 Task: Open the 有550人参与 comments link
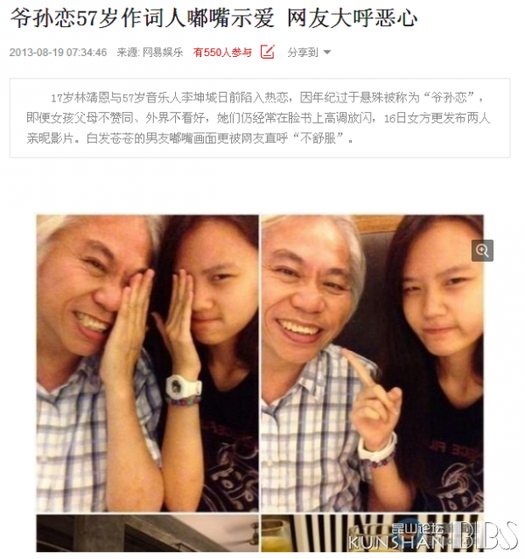[x=222, y=52]
